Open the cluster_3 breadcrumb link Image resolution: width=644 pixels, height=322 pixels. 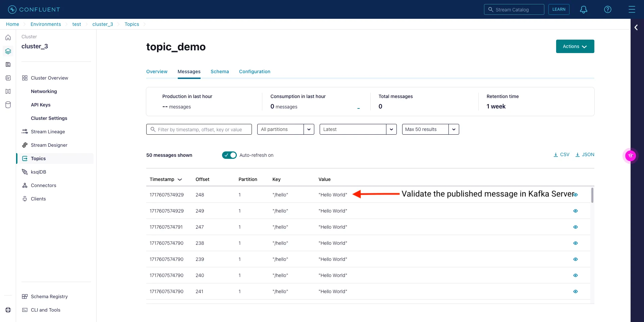coord(103,24)
